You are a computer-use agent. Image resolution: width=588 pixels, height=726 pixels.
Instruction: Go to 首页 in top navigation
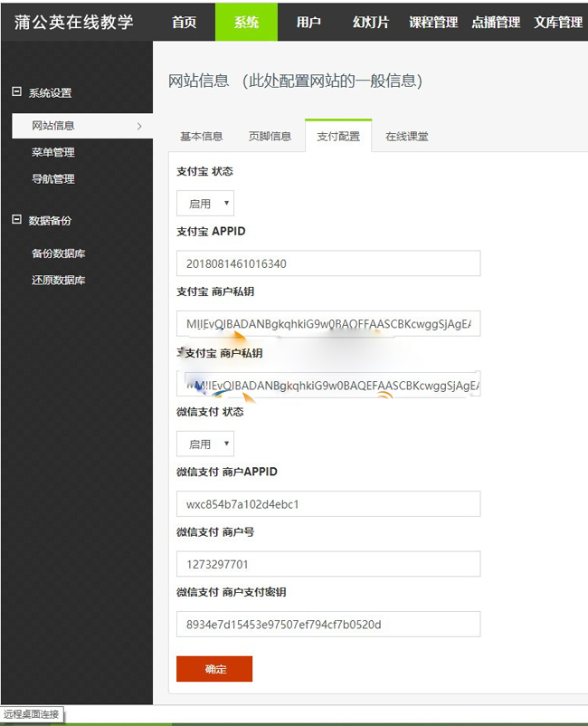pyautogui.click(x=185, y=22)
